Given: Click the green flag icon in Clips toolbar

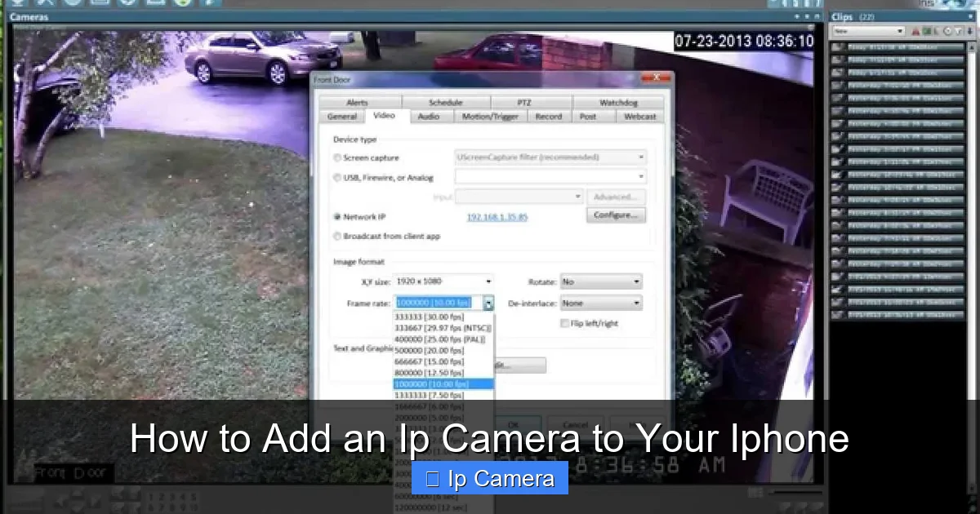Looking at the screenshot, I should click(925, 32).
